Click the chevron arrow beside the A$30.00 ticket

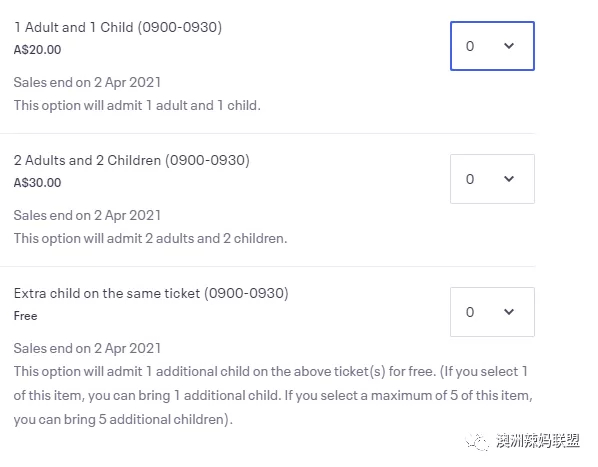point(509,179)
